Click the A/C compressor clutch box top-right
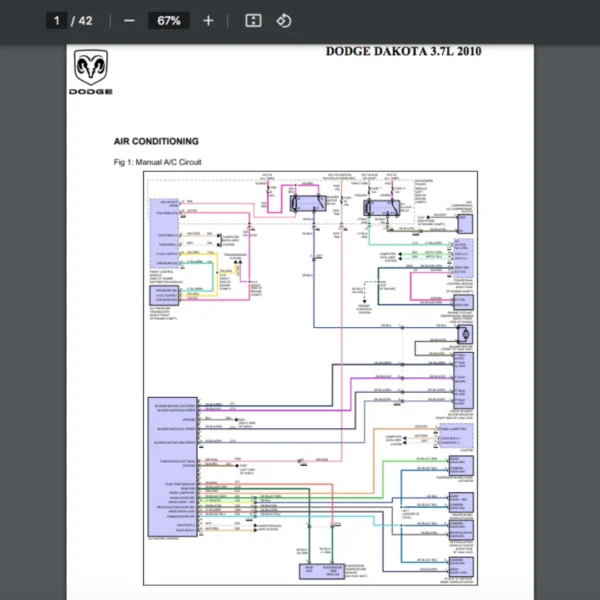The width and height of the screenshot is (600, 600). tap(462, 222)
